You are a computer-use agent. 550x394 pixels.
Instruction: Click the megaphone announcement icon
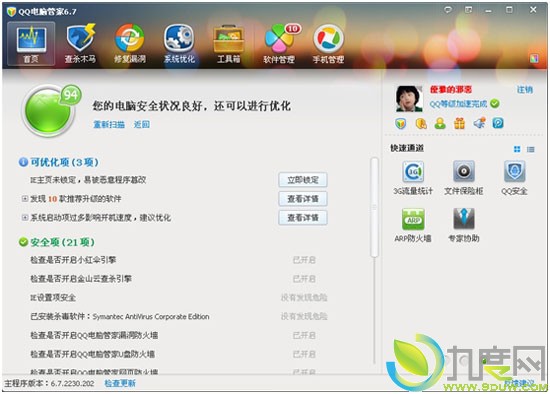tap(479, 123)
